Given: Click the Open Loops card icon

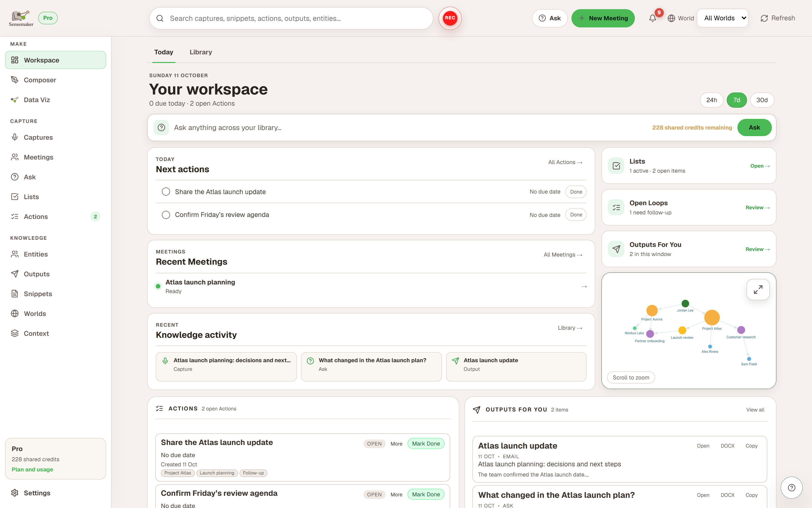Looking at the screenshot, I should 616,207.
